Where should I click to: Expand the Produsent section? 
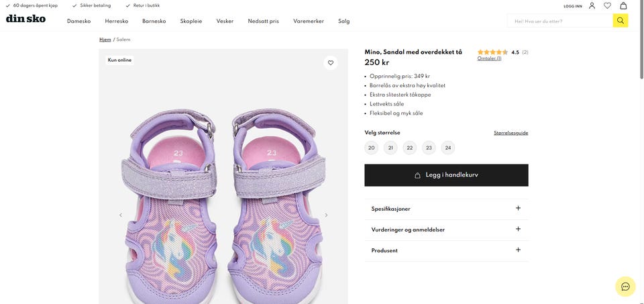[x=447, y=250]
